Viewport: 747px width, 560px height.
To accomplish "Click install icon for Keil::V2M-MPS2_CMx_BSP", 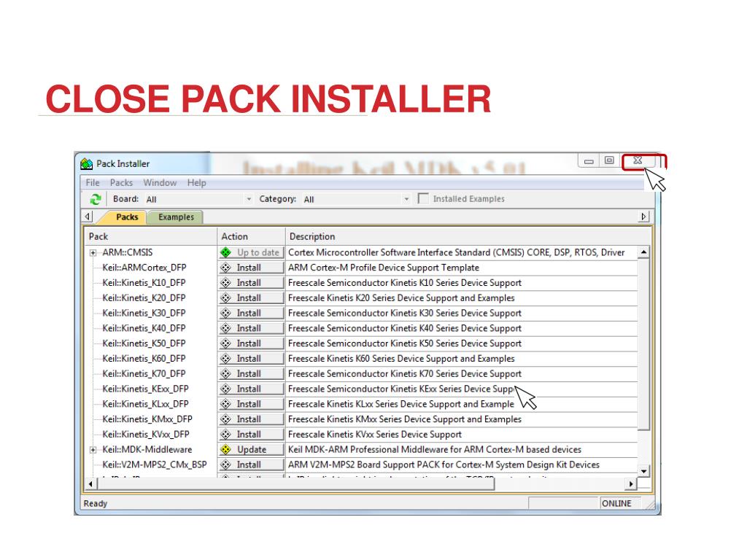I will tap(226, 464).
